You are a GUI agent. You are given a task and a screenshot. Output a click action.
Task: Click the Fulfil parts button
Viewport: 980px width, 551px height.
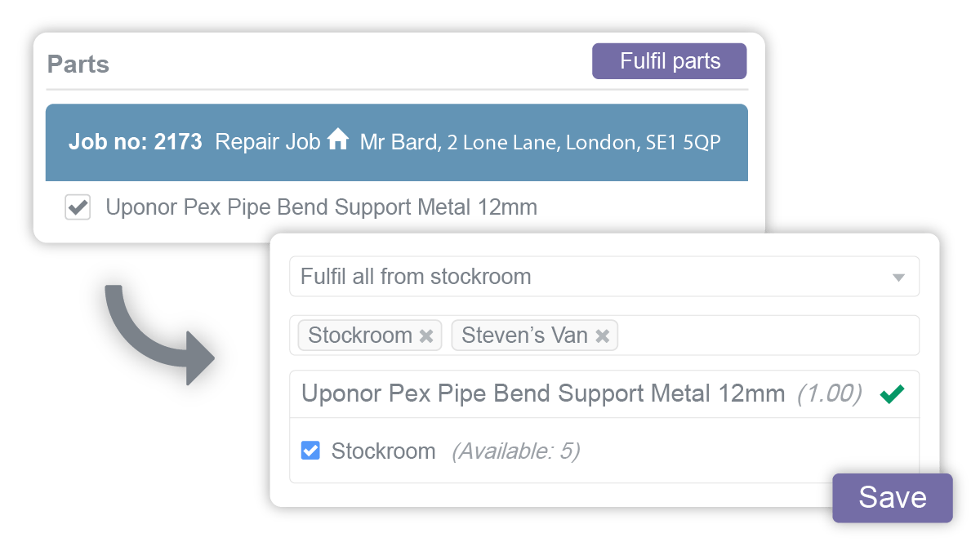tap(669, 61)
